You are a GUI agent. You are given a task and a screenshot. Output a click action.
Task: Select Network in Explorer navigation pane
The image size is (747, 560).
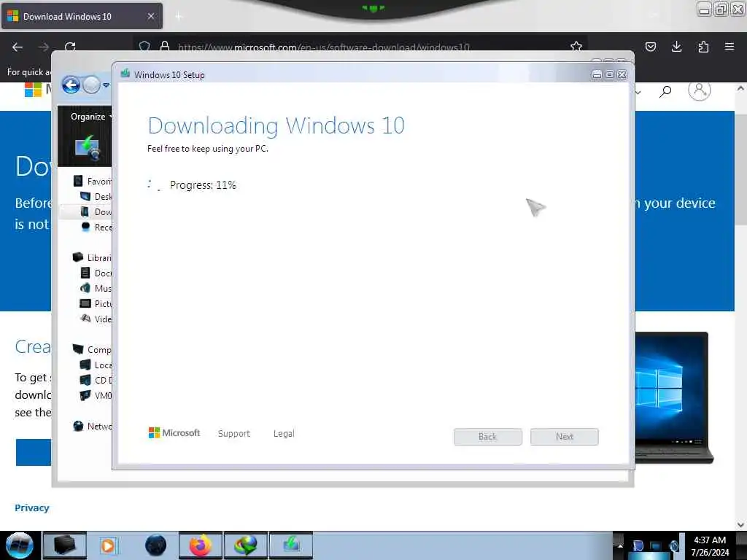93,426
